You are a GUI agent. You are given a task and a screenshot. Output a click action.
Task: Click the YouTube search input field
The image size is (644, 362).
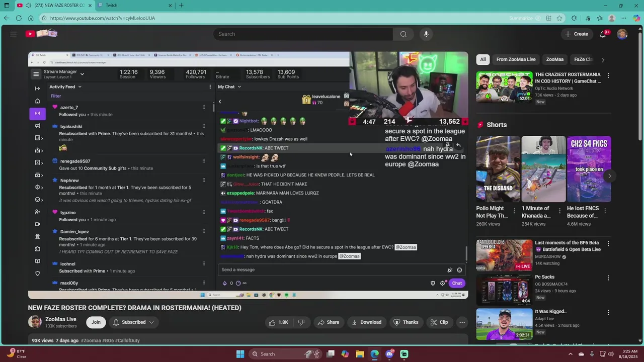tap(303, 34)
